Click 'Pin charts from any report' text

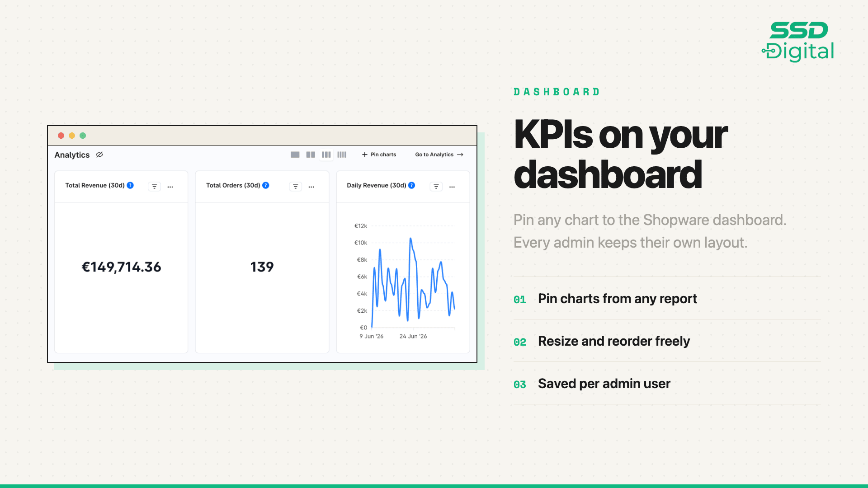pos(618,299)
